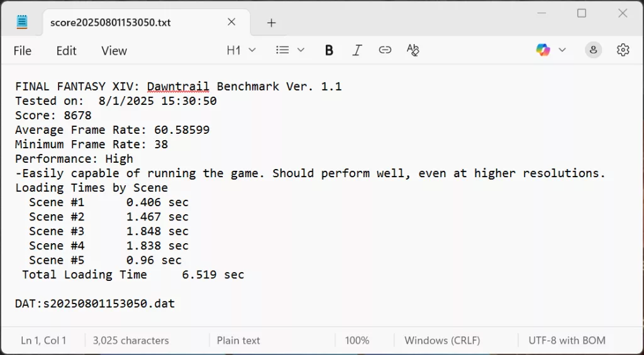Viewport: 644px width, 355px height.
Task: Toggle bold formatting
Action: pyautogui.click(x=329, y=50)
